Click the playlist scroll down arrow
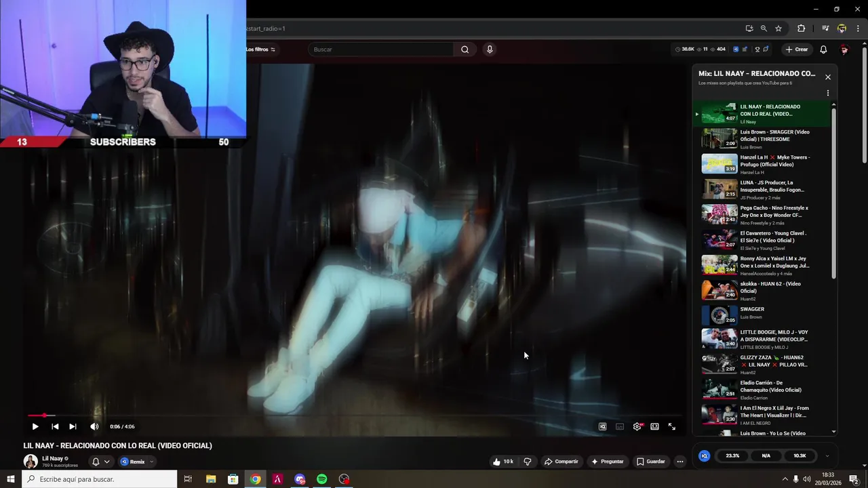Screen dimensions: 868x488 click(x=834, y=432)
